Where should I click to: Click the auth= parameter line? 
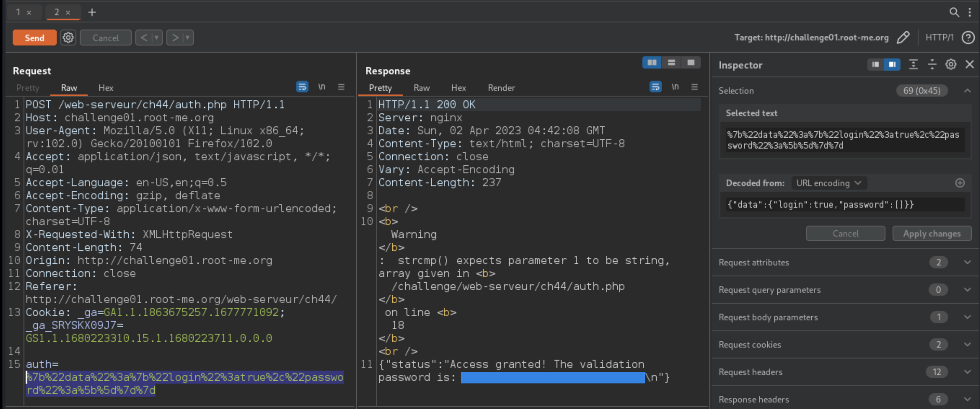(42, 364)
